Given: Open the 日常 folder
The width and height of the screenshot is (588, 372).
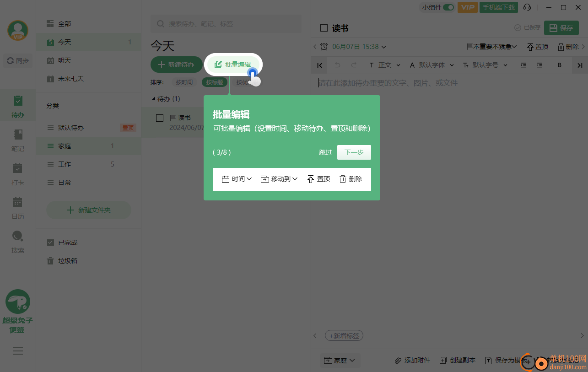Looking at the screenshot, I should pos(89,183).
